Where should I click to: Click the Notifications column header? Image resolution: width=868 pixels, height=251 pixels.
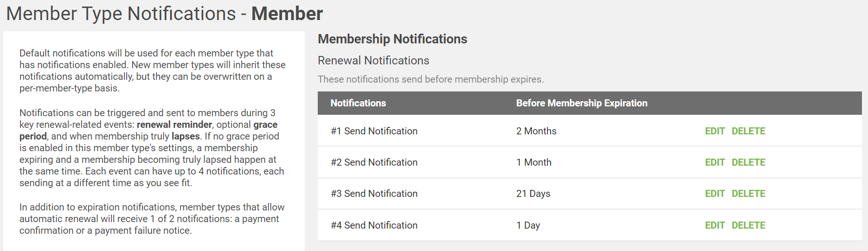(358, 103)
